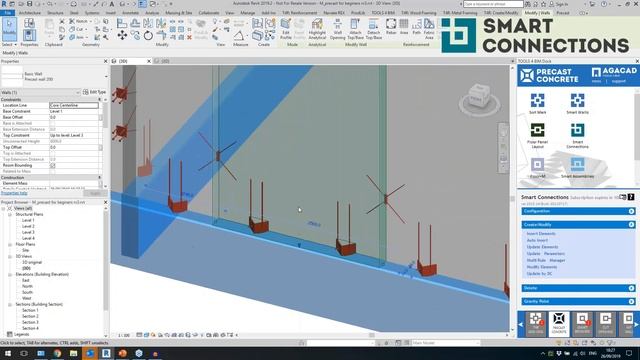Open Smart Assemblies tool
This screenshot has height=360, width=640.
pos(578,168)
